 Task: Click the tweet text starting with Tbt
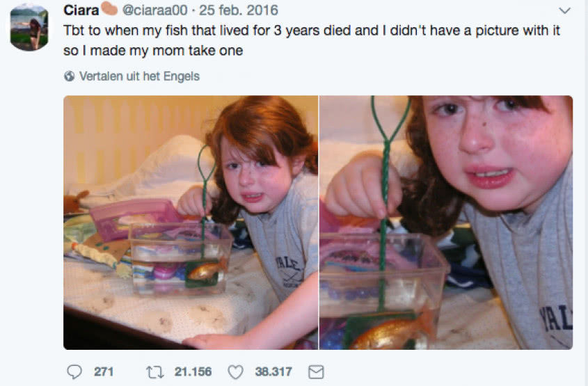312,40
